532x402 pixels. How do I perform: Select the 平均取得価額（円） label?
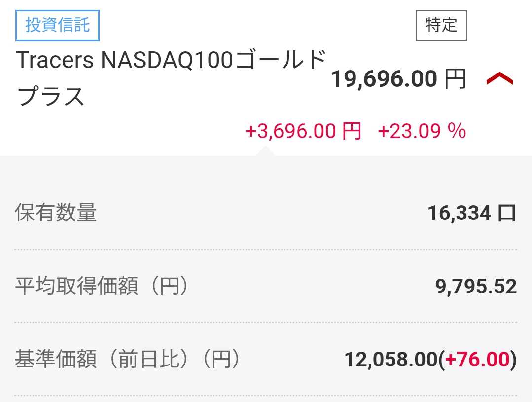102,286
